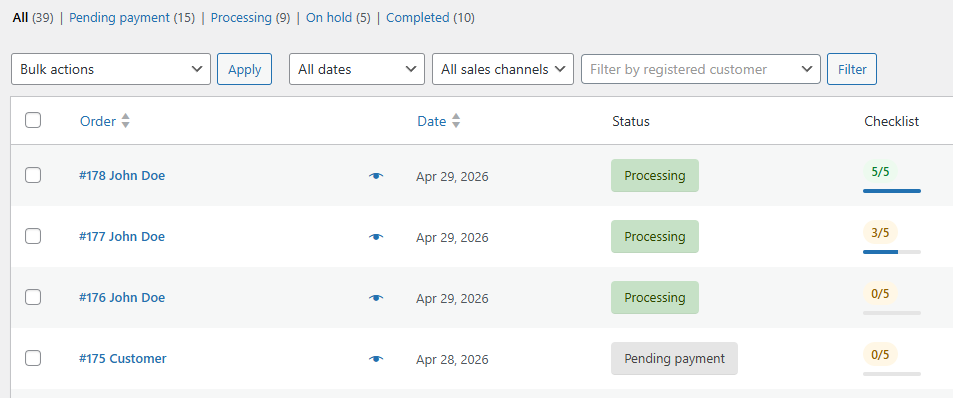Show the Processing (9) orders

point(250,18)
